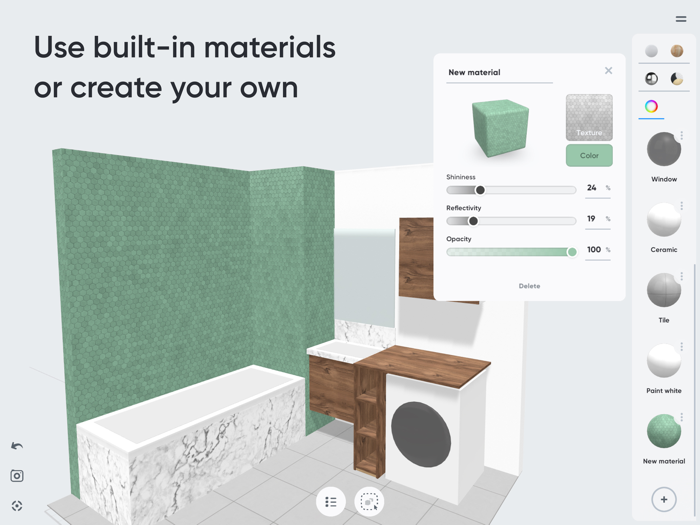
Task: Click the Opacity value field 100
Action: (597, 250)
